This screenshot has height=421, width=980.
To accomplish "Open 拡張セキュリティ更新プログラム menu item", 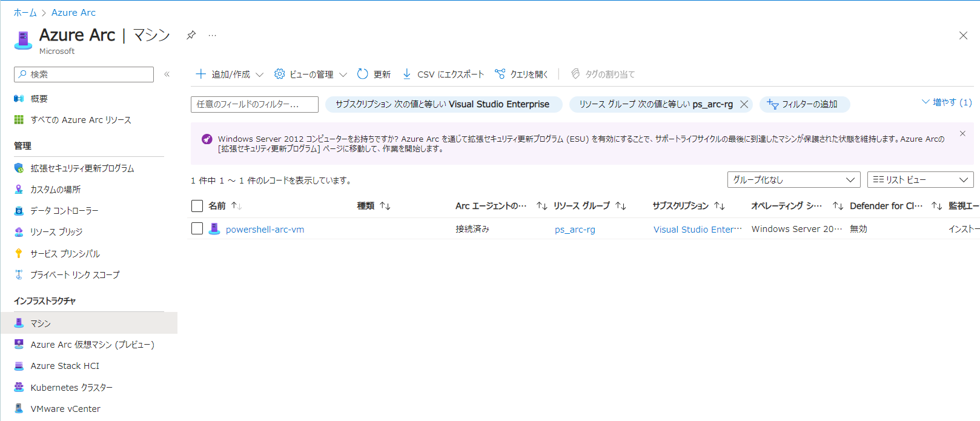I will [82, 168].
